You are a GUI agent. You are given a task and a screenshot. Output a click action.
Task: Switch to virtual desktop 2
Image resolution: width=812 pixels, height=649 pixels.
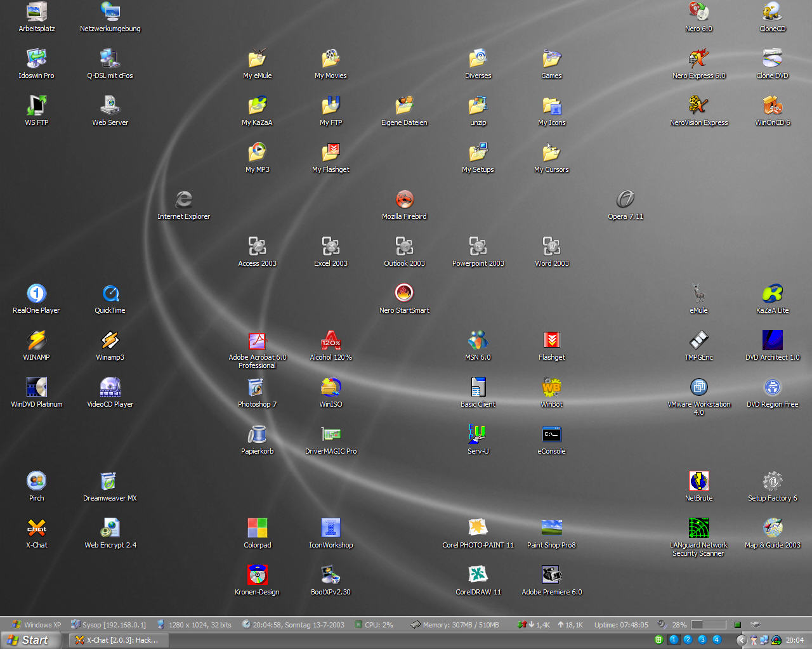[688, 639]
